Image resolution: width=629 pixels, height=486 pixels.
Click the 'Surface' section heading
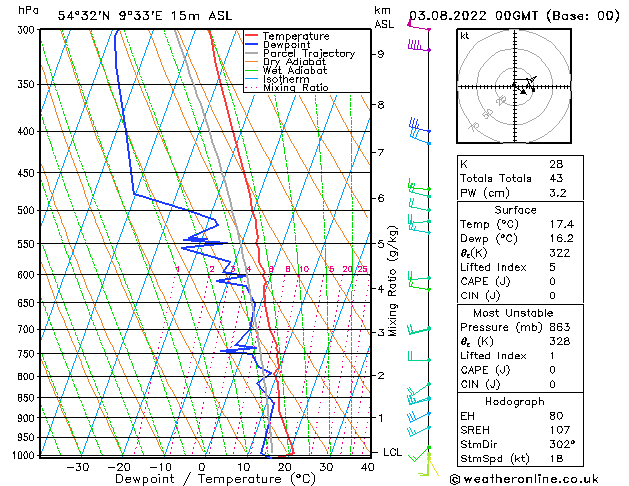(515, 210)
